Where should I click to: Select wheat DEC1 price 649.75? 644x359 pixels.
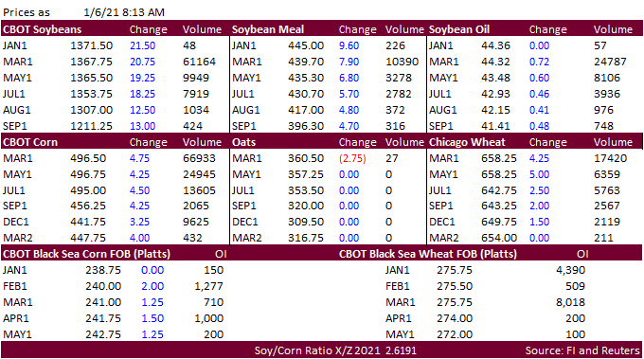(x=498, y=222)
